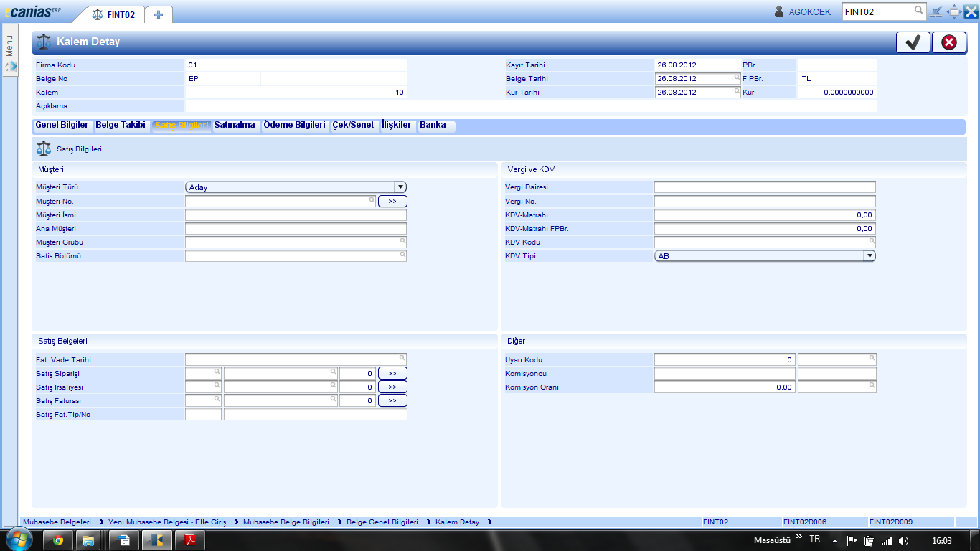Open lookup on Uyarı Kodu date field

(872, 357)
